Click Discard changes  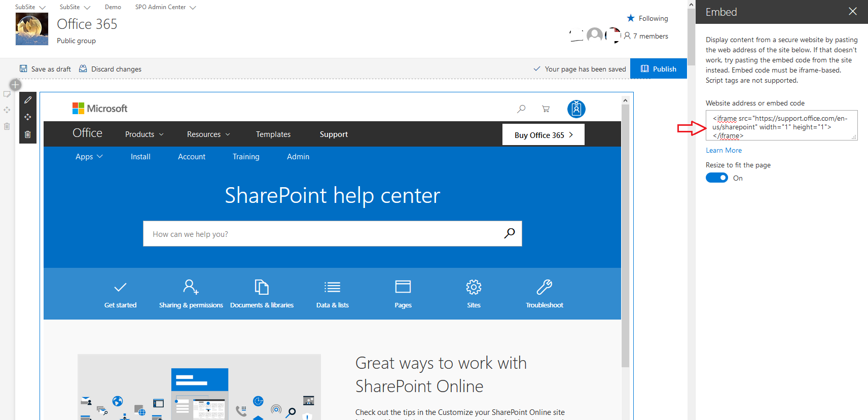[x=111, y=69]
